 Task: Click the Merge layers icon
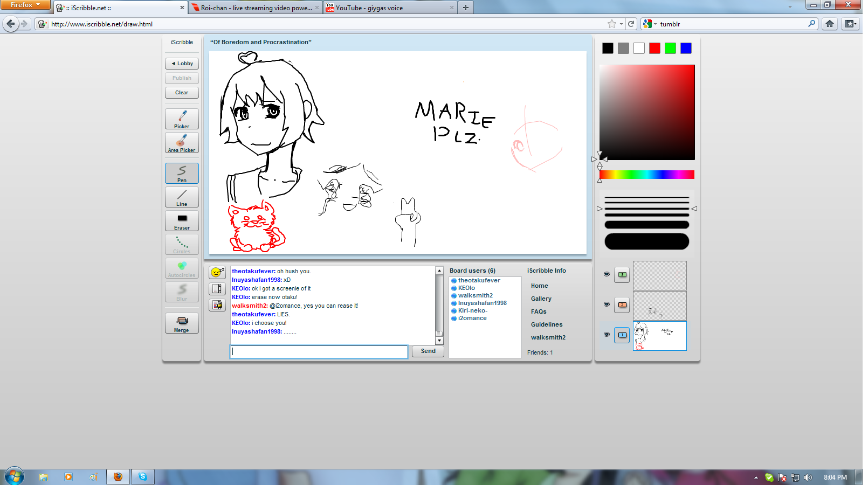(182, 323)
